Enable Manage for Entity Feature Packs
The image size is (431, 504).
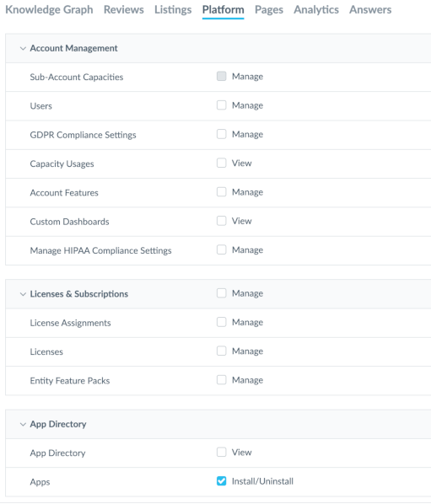221,380
